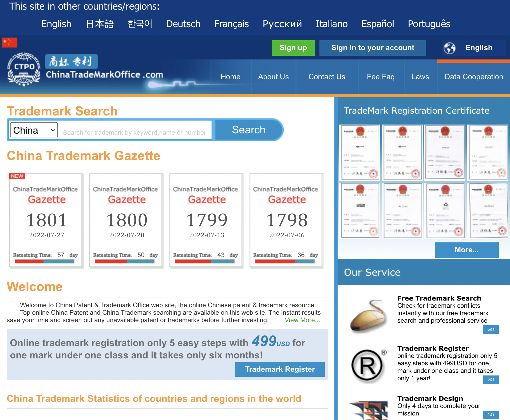Click the China Trademark Statistics heading
Image resolution: width=510 pixels, height=420 pixels.
click(x=154, y=399)
